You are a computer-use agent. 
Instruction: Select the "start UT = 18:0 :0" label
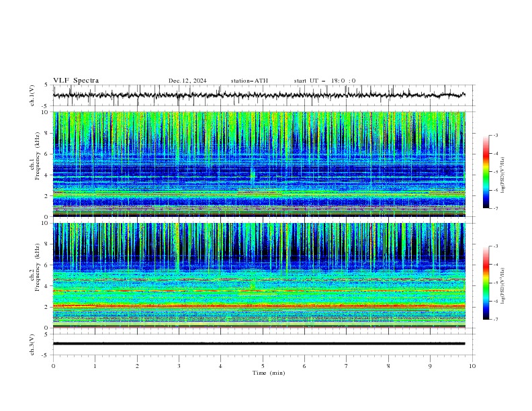(324, 81)
